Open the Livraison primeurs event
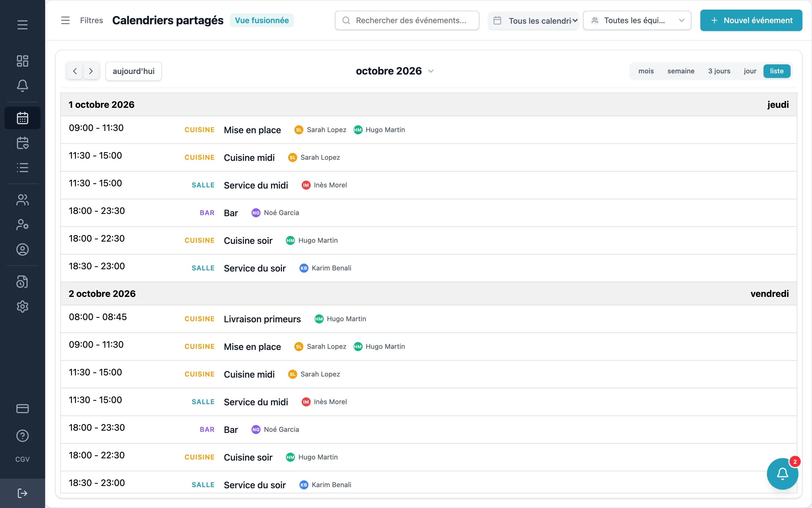This screenshot has width=812, height=508. point(429,319)
